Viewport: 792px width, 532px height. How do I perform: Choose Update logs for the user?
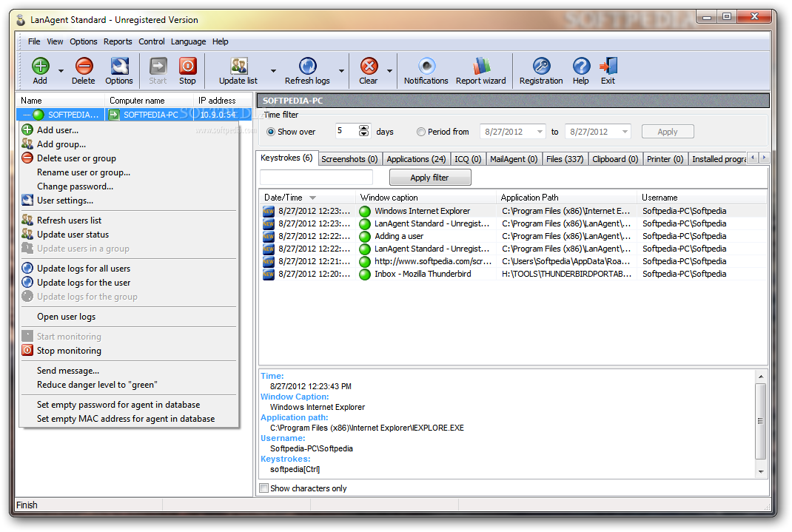click(x=84, y=283)
